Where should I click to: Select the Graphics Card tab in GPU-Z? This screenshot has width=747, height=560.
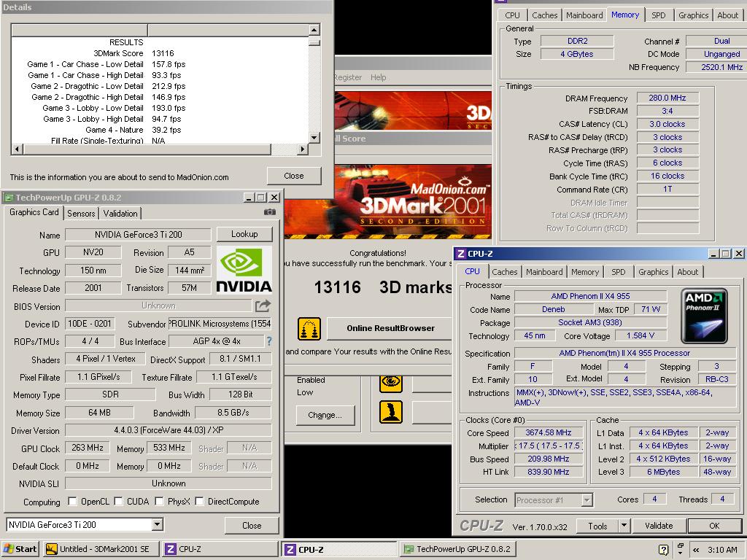(x=34, y=212)
